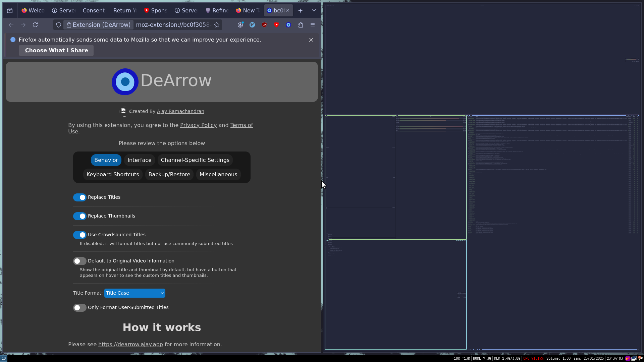Reload the current page
644x362 pixels.
click(x=35, y=25)
